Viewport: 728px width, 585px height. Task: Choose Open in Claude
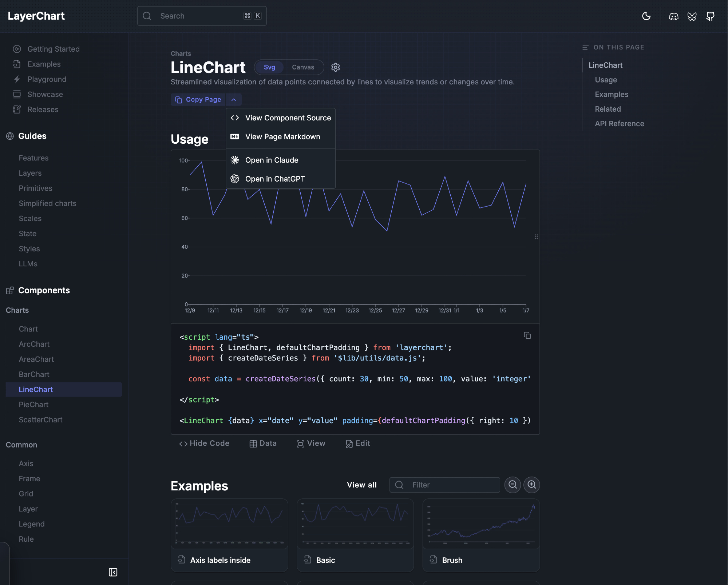tap(272, 160)
